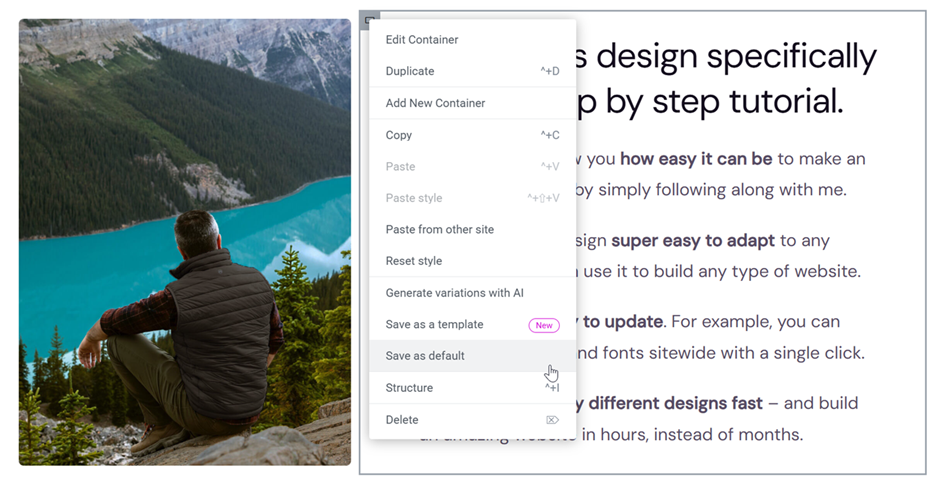This screenshot has width=951, height=496.
Task: Select Duplicate in the context menu
Action: [472, 71]
